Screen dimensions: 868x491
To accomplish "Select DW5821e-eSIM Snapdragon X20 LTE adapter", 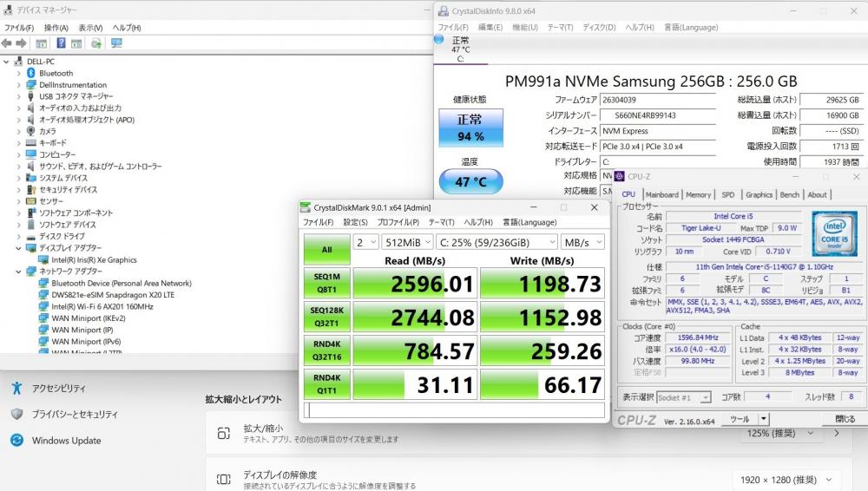I will (x=112, y=294).
